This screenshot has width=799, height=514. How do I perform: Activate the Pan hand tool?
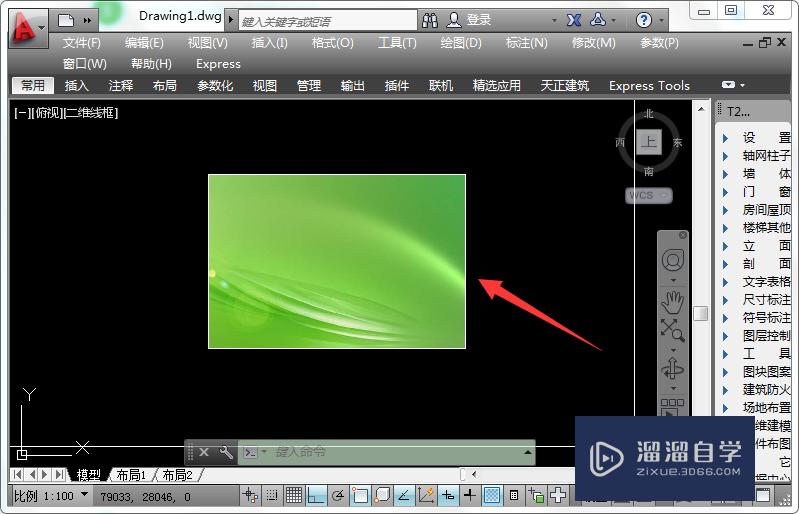[673, 302]
